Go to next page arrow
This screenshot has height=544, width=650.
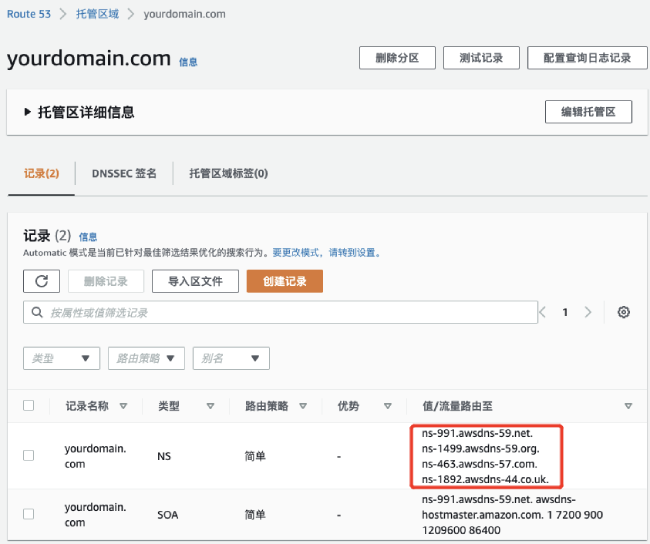tap(588, 312)
